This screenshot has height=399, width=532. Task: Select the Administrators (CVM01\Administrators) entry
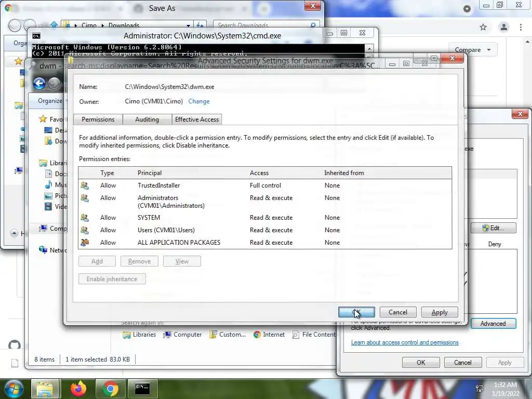pos(264,202)
